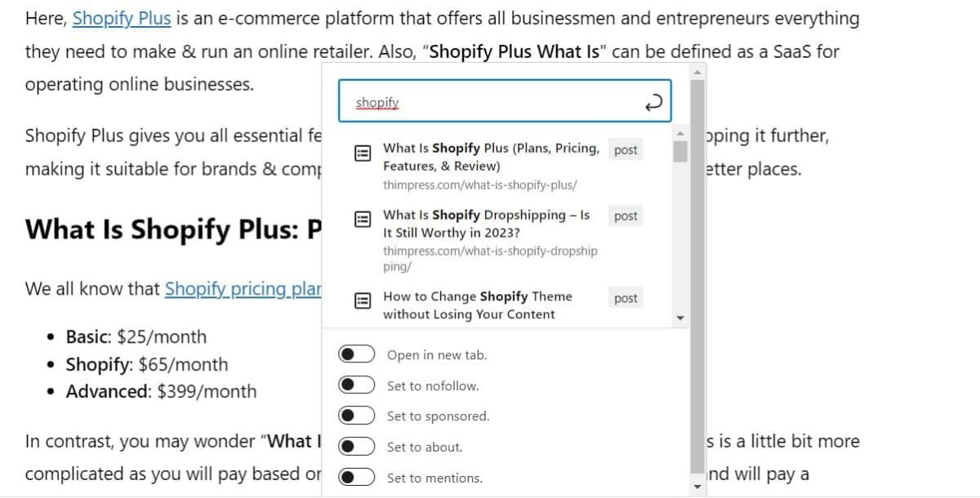Screen dimensions: 980x498
Task: Click the post icon beside the Shopify Plus result
Action: [x=363, y=153]
